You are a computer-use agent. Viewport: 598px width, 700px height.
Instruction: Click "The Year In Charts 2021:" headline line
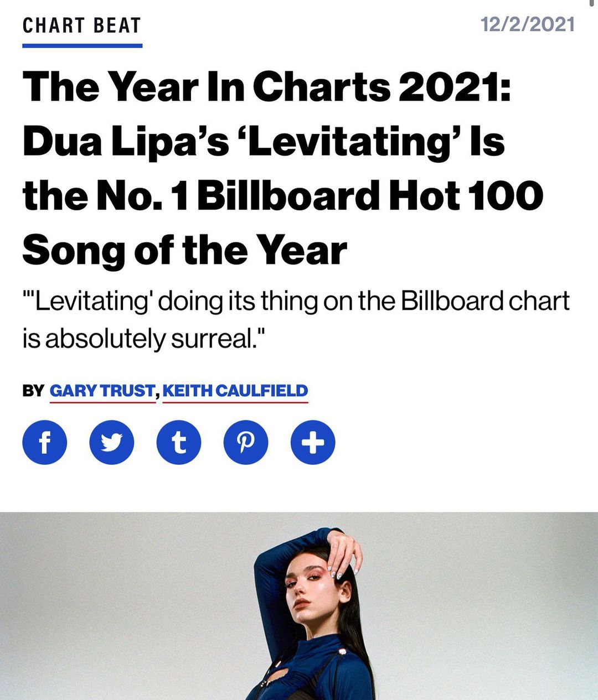tap(266, 86)
